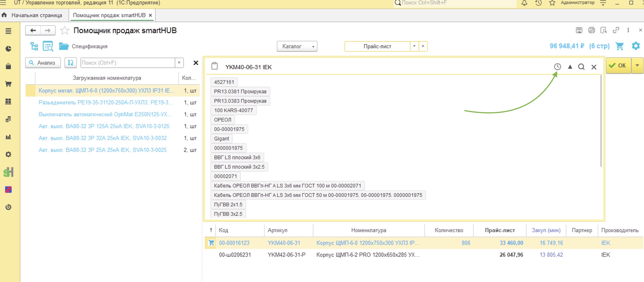Screen dimensions: 644x282
Task: Click the print icon in header
Action: pos(592,30)
